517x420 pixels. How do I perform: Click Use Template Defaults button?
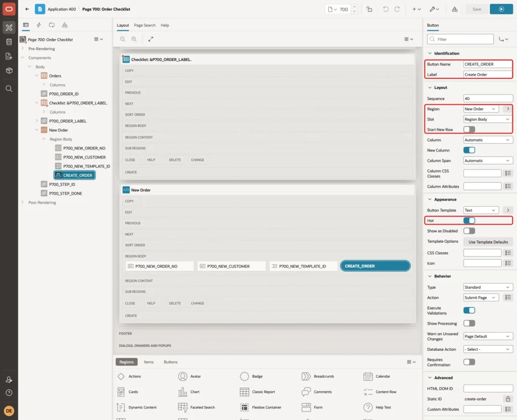click(488, 242)
